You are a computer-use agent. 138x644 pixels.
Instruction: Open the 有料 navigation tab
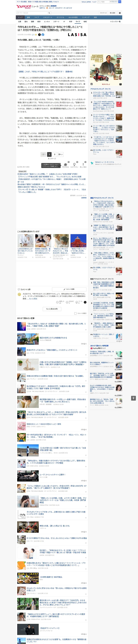95,17
